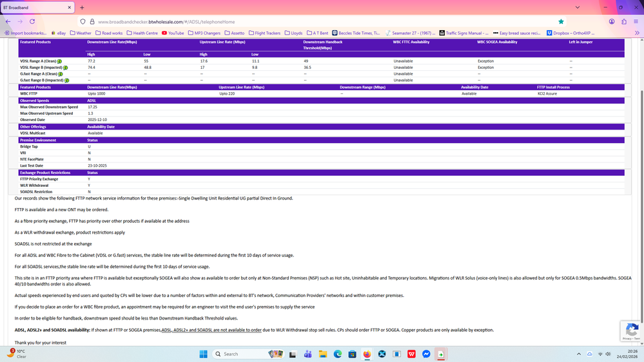Open the Windows Start menu
This screenshot has width=644, height=362.
point(203,354)
